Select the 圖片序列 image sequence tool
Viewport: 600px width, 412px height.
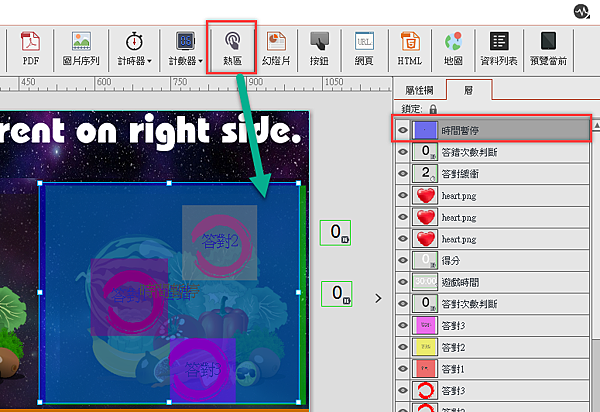(x=81, y=49)
